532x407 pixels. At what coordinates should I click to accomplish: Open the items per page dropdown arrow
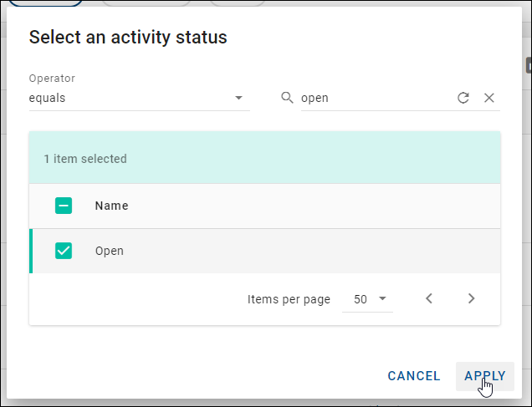tap(382, 298)
